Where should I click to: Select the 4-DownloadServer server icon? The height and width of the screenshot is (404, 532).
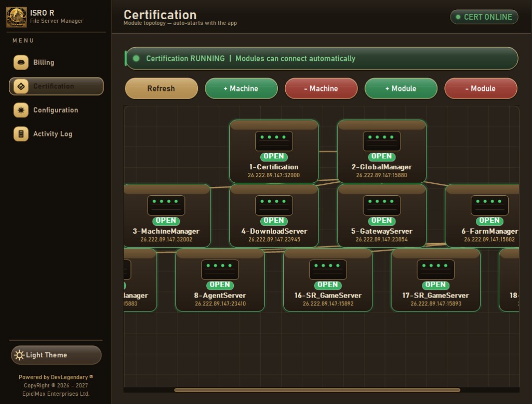pyautogui.click(x=274, y=205)
